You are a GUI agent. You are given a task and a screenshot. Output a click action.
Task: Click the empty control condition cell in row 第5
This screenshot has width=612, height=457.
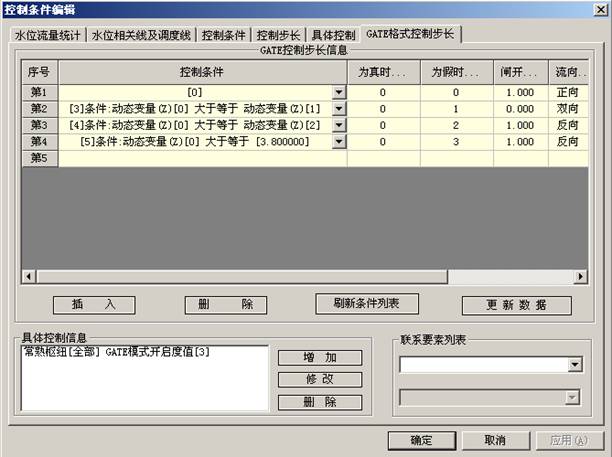(202, 158)
